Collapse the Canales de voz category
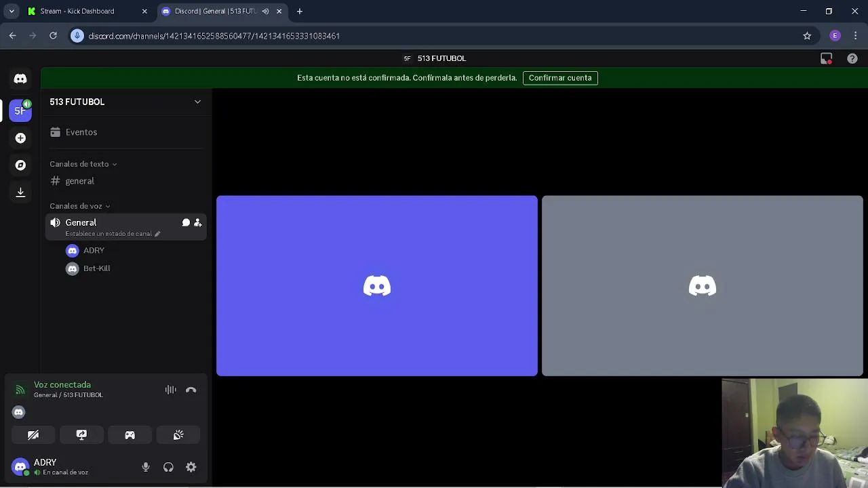Image resolution: width=868 pixels, height=488 pixels. pos(80,206)
